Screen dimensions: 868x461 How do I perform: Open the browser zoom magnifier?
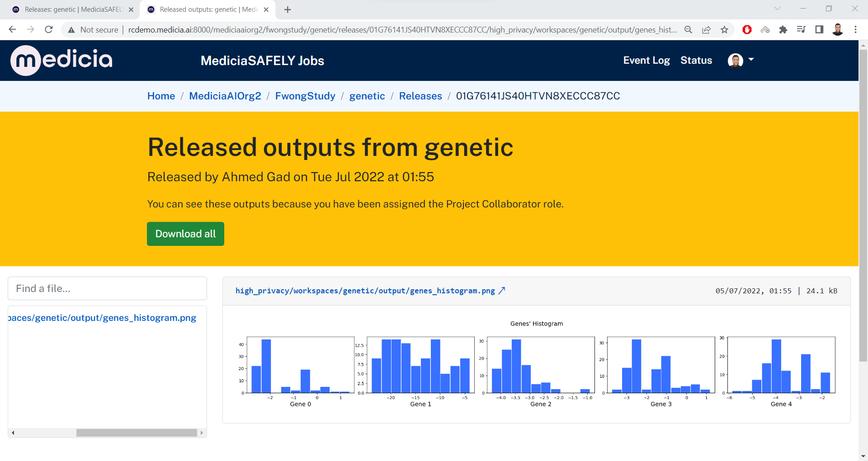point(688,29)
